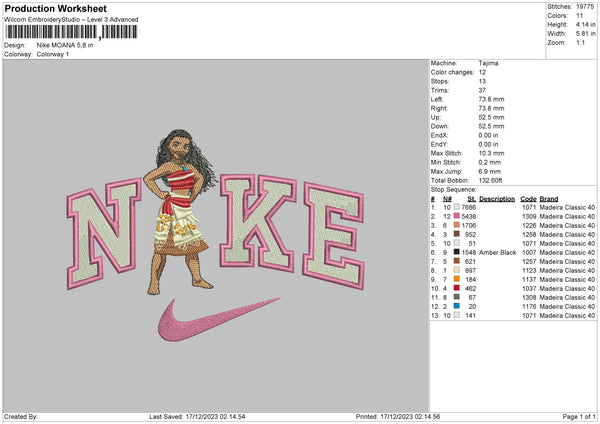Click the embroidered letter N in the design

(x=103, y=233)
